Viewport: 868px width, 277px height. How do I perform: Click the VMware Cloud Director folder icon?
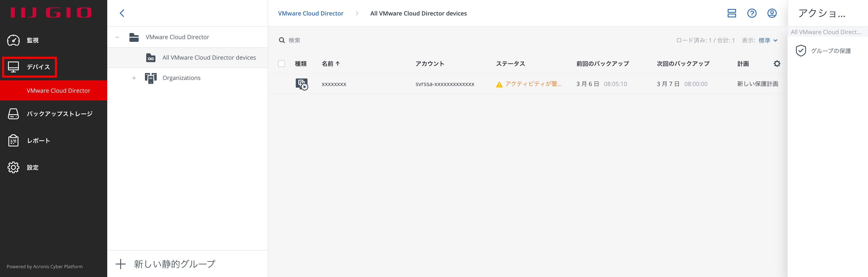134,37
